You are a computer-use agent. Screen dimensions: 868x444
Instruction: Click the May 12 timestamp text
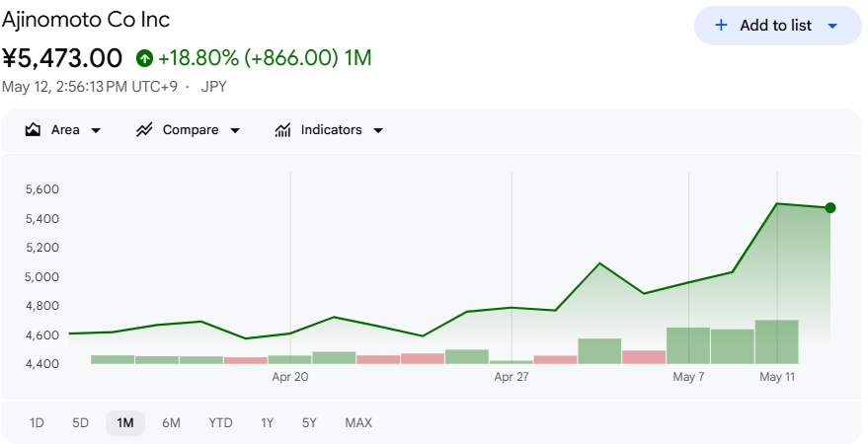90,87
